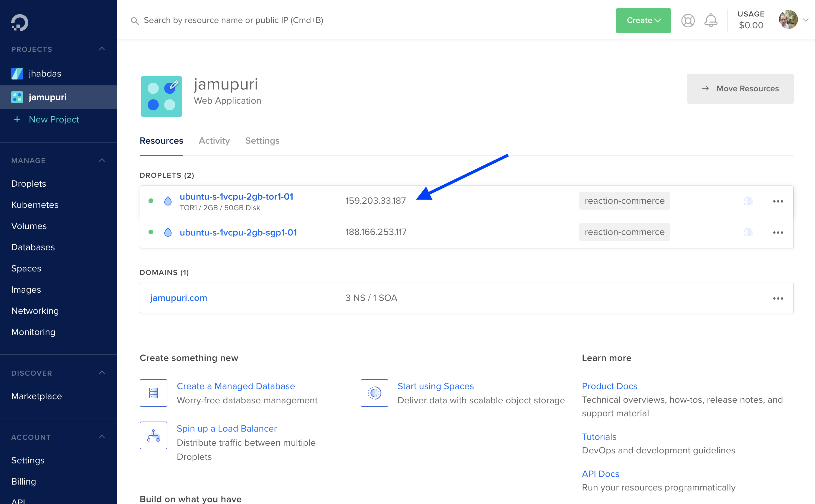The height and width of the screenshot is (504, 815).
Task: Click reaction-commerce tag on tor1-01 row
Action: point(624,201)
